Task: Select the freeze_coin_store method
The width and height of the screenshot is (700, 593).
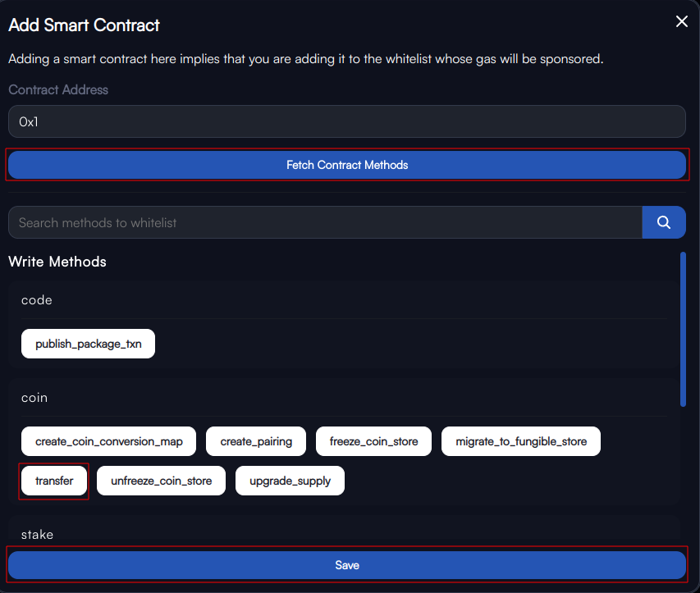Action: point(373,441)
